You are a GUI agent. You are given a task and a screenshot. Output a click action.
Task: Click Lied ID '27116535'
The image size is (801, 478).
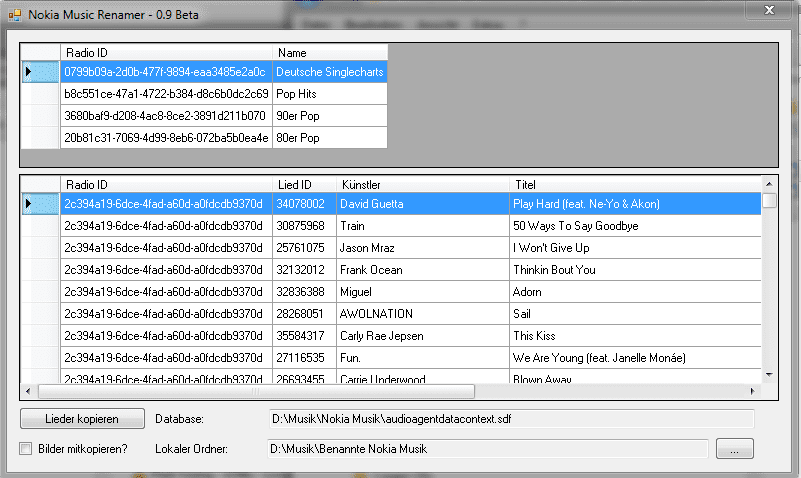coord(304,357)
